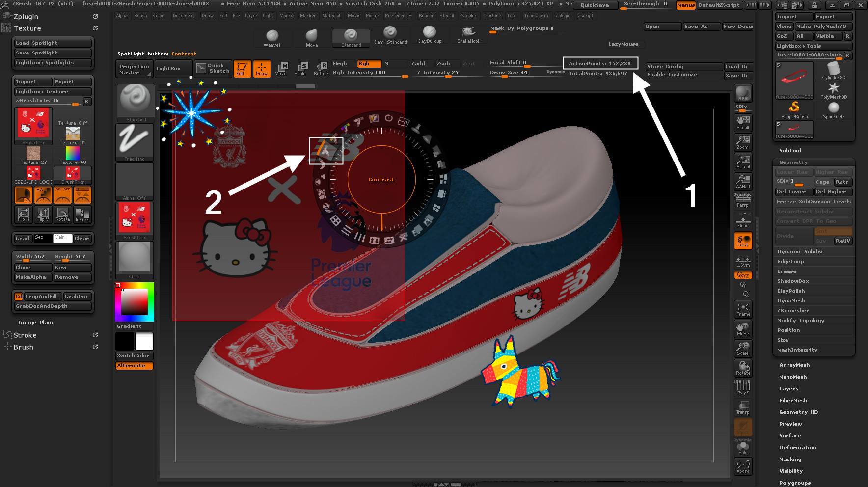Expand the Deformation section
The width and height of the screenshot is (868, 487).
797,447
